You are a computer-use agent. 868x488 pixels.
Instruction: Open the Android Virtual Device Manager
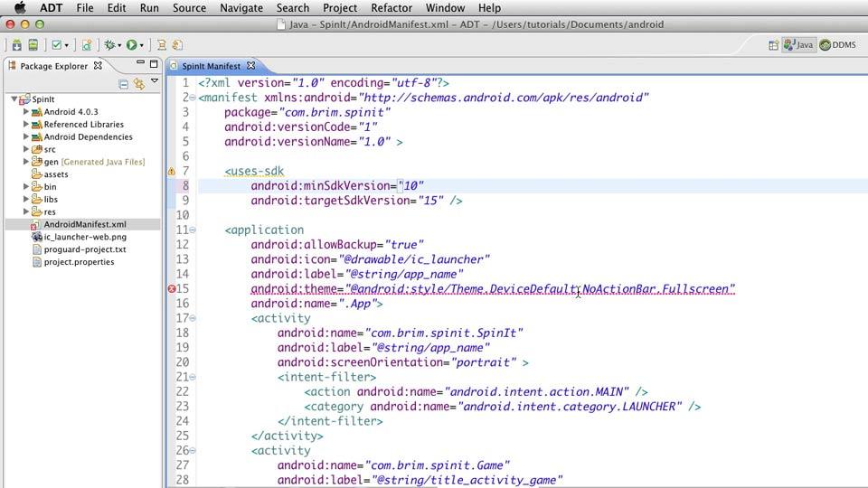point(33,45)
